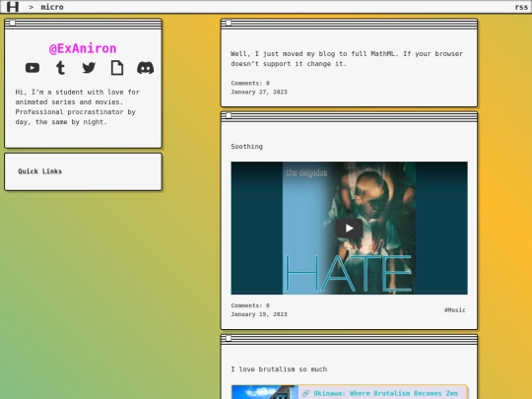
Task: Open the rss feed link
Action: pos(521,7)
